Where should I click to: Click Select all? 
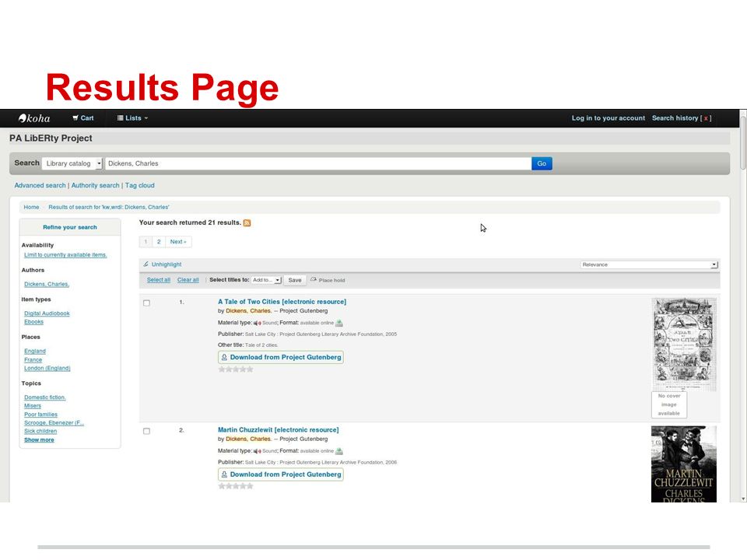(158, 280)
